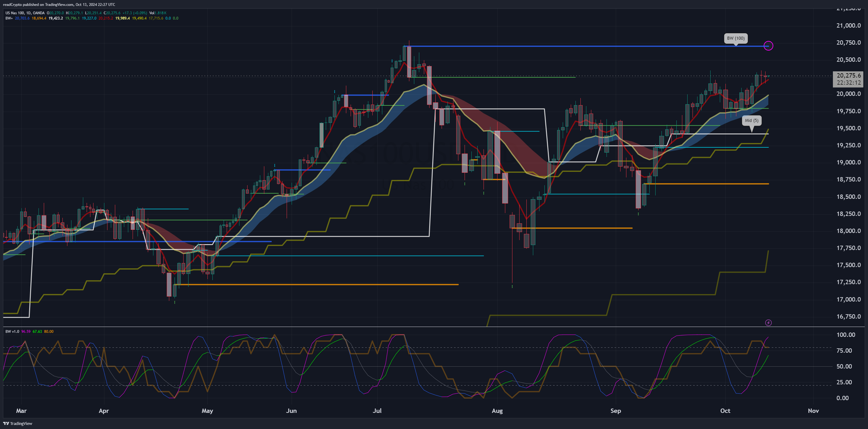Image resolution: width=868 pixels, height=429 pixels.
Task: Click the change value +17.3 (+0.09%)
Action: pyautogui.click(x=134, y=13)
